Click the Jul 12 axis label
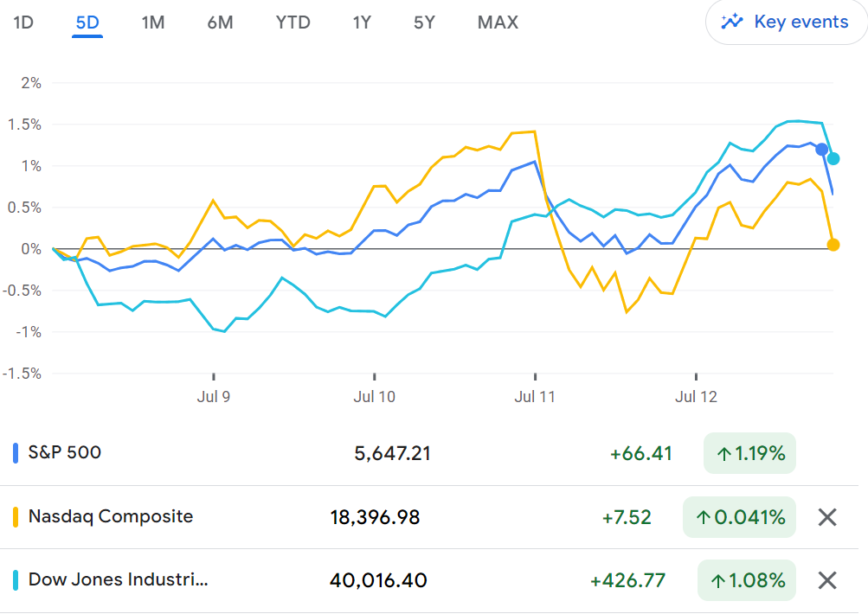 pyautogui.click(x=696, y=397)
